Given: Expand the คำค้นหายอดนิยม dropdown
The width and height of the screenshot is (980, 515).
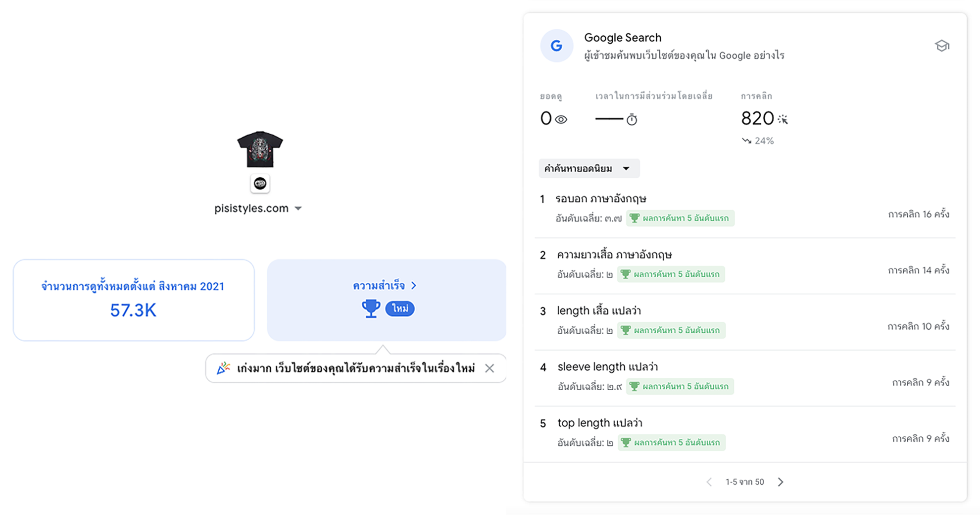Looking at the screenshot, I should pyautogui.click(x=588, y=169).
